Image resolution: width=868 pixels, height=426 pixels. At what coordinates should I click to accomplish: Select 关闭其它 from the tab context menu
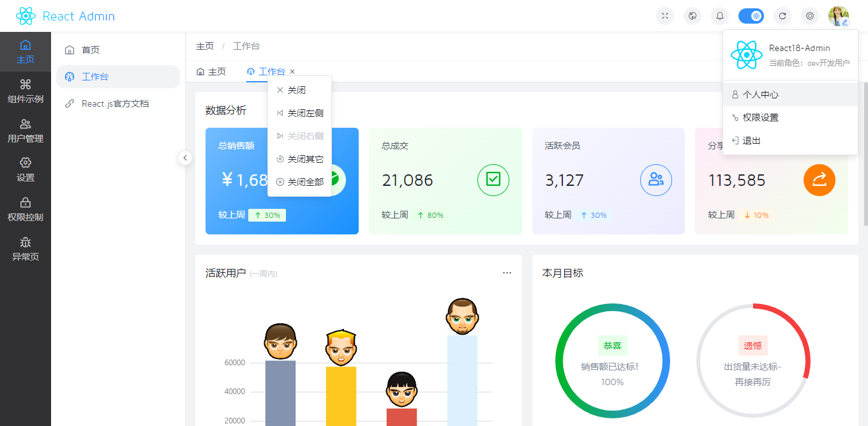coord(300,158)
